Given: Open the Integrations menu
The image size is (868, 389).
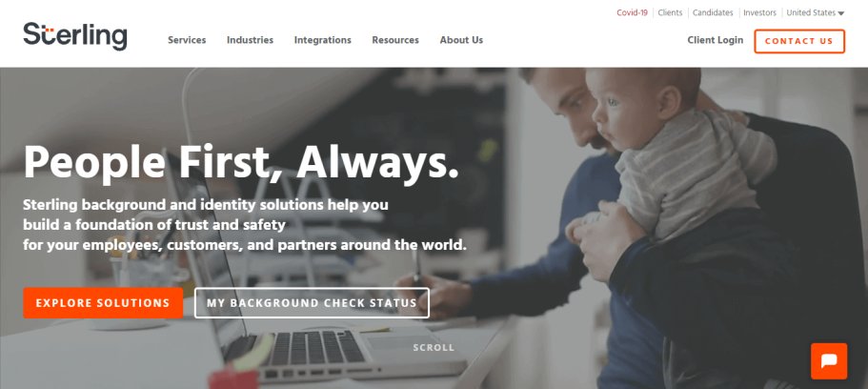Looking at the screenshot, I should click(323, 40).
